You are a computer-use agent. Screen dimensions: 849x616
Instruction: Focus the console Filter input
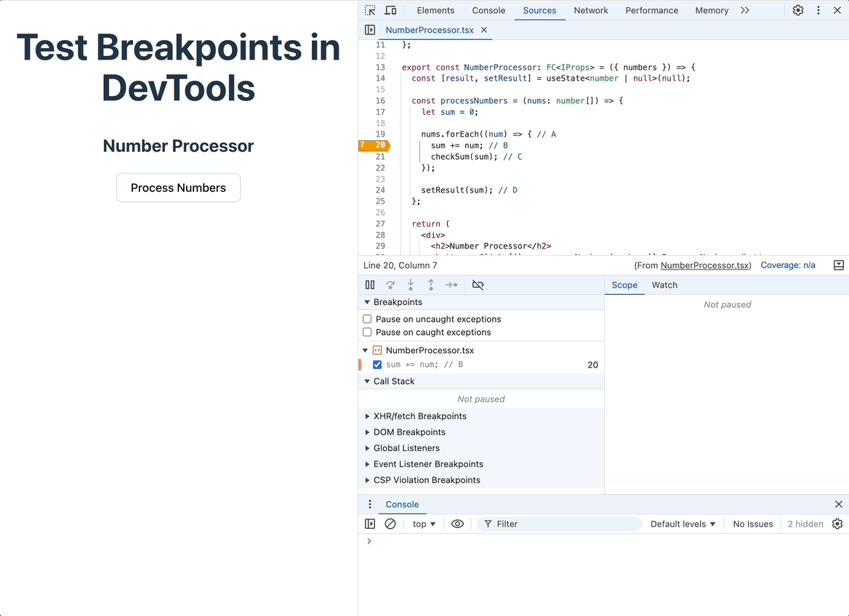click(560, 524)
